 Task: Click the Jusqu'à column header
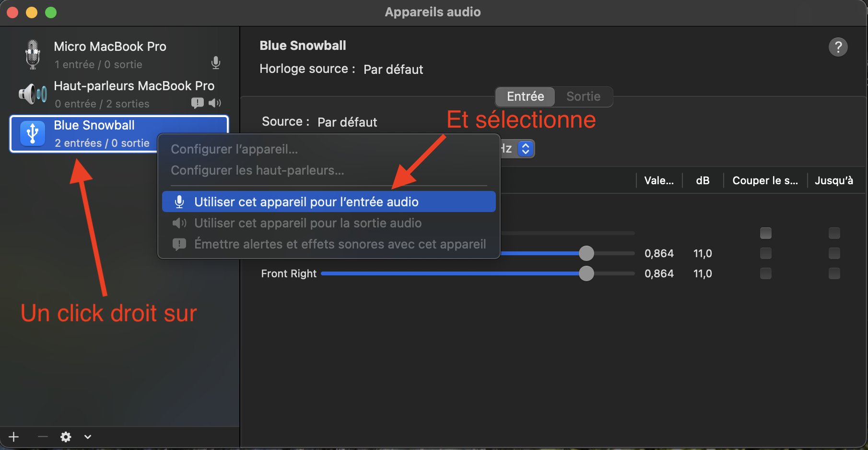coord(834,181)
